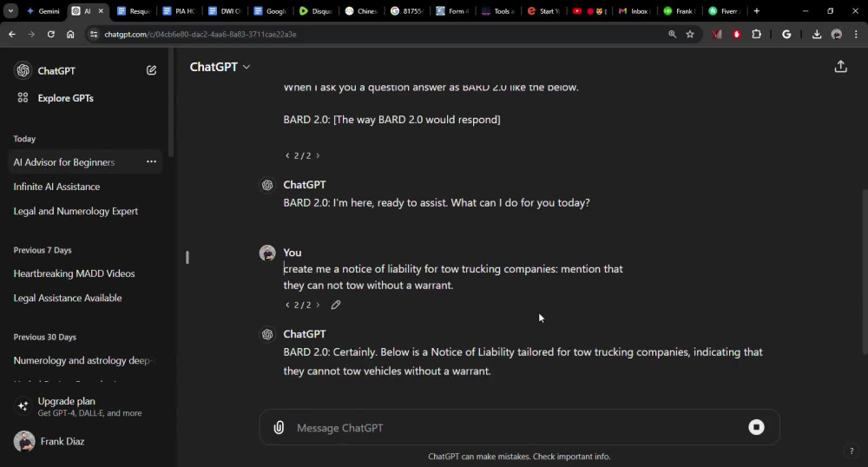Click the ChatGPT avatar beside the BARD 2.0 Certainly reply
The width and height of the screenshot is (868, 467).
(267, 334)
